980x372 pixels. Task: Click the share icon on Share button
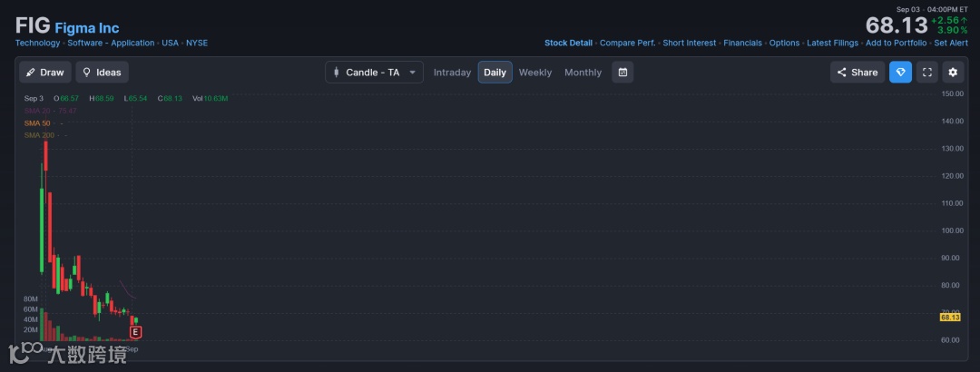coord(841,73)
